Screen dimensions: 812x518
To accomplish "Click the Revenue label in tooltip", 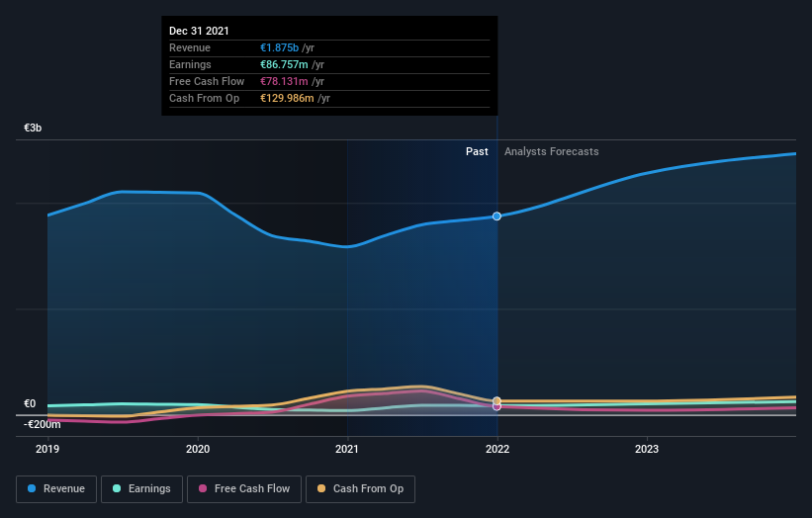I will (x=190, y=47).
